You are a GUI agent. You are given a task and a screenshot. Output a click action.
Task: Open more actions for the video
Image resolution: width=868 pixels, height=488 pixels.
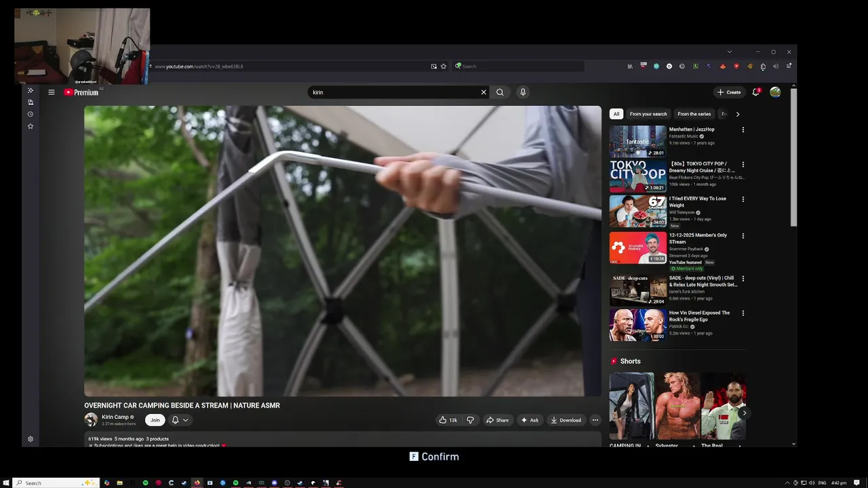click(595, 420)
